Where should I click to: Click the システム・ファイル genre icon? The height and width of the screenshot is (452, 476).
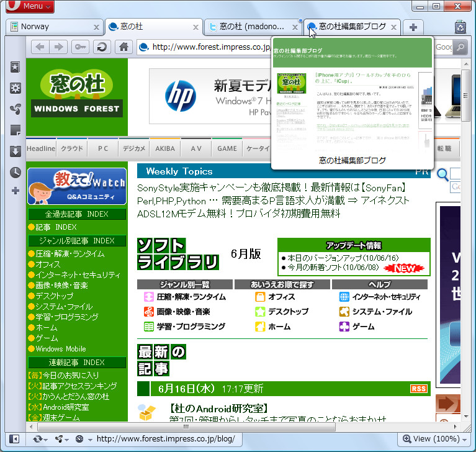pos(344,312)
